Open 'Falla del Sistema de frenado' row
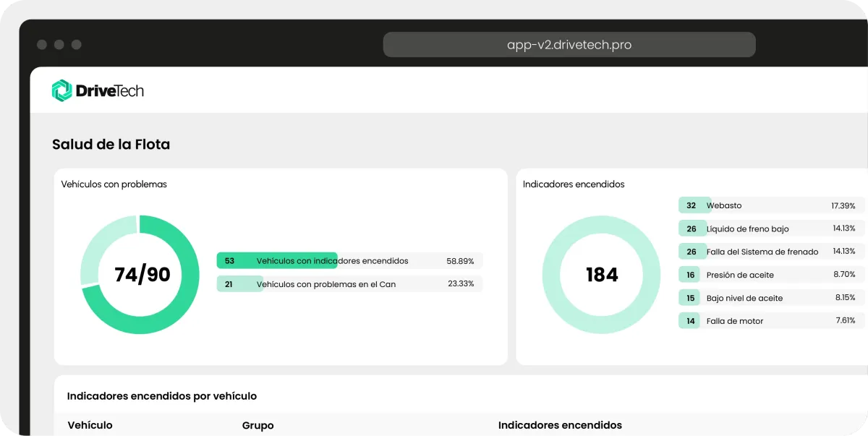The image size is (868, 436). [772, 252]
